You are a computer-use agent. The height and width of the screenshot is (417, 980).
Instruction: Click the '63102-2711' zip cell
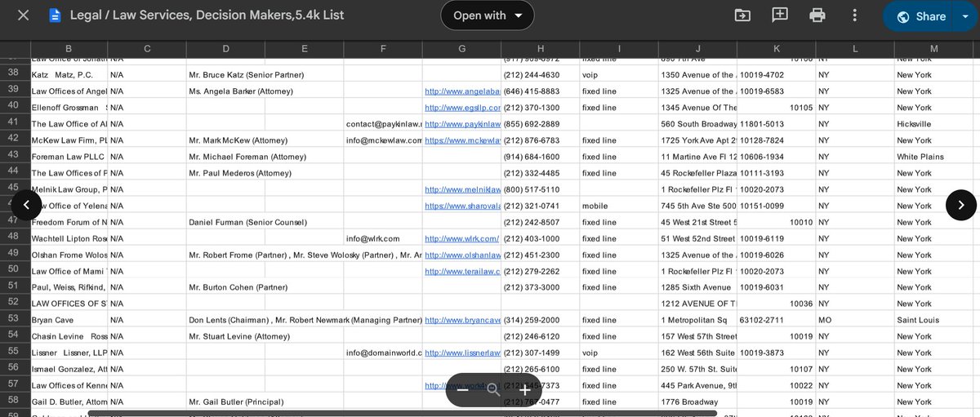coord(776,320)
